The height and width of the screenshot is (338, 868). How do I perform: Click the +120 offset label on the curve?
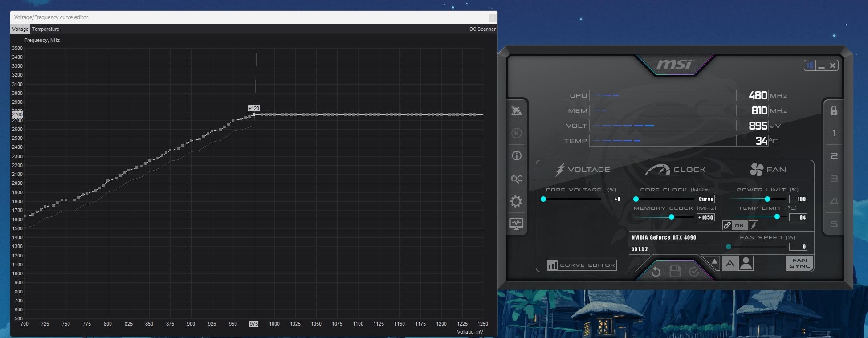tap(254, 108)
